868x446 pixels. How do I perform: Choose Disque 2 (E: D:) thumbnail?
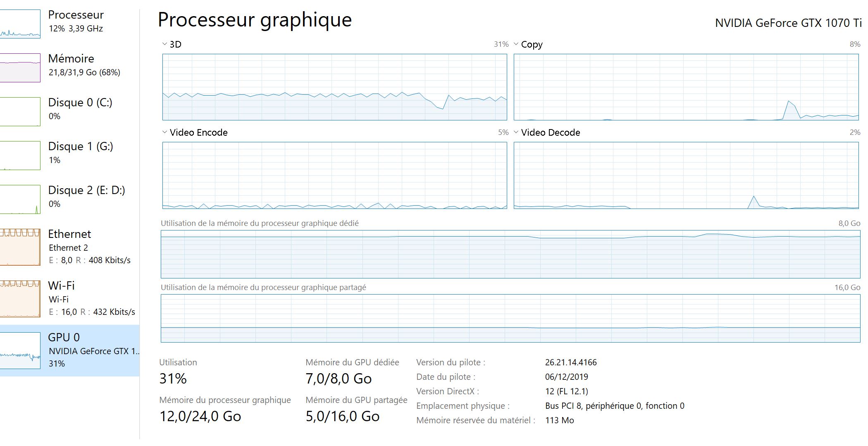coord(20,199)
